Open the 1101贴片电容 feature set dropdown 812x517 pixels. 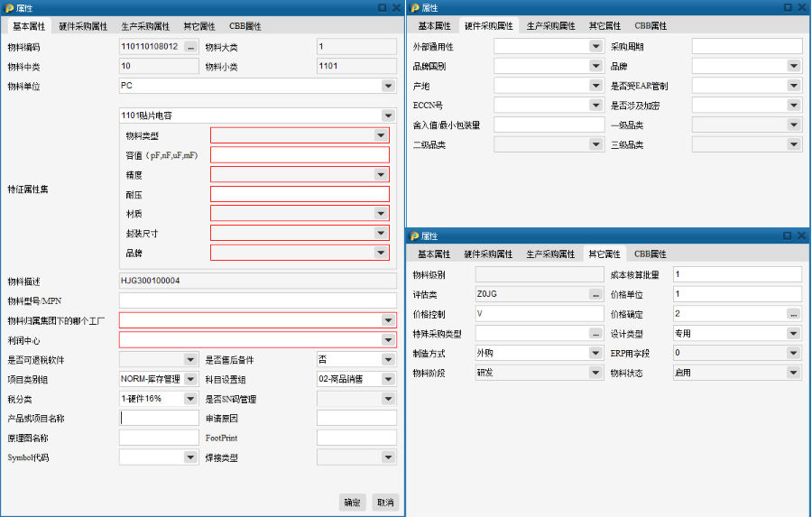coord(388,115)
